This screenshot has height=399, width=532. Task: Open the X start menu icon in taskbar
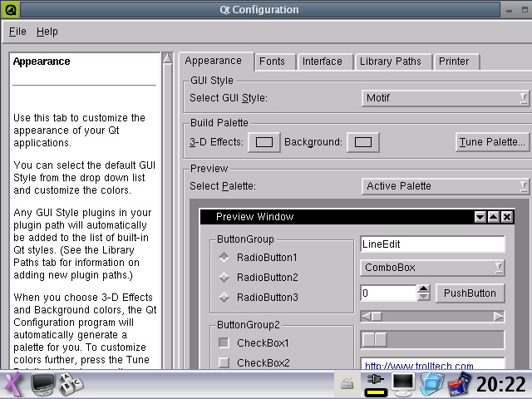pyautogui.click(x=12, y=384)
